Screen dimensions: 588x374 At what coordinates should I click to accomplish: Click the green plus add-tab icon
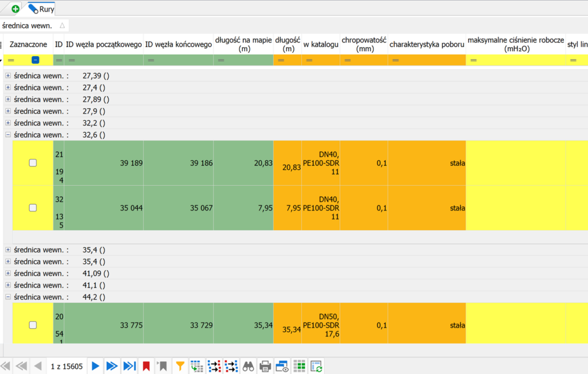click(x=16, y=9)
